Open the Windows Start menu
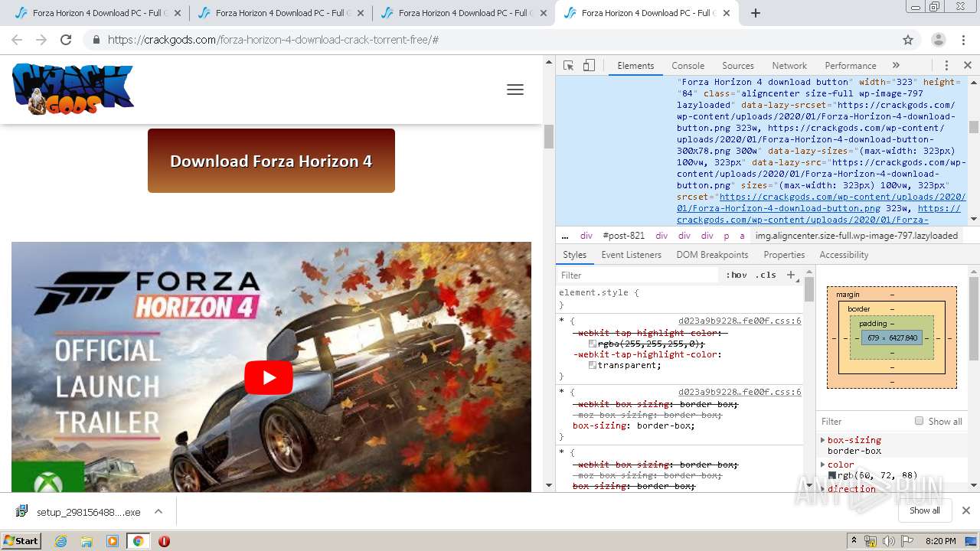980x551 pixels. [21, 541]
